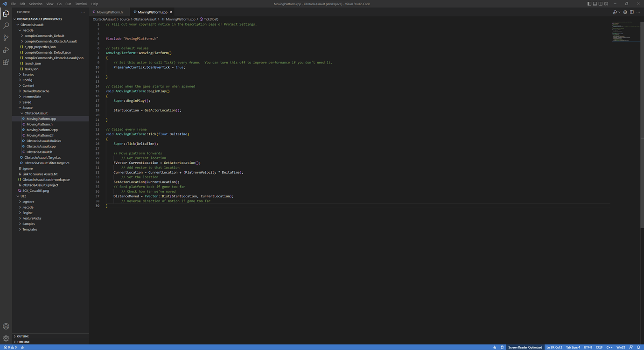Toggle Screen Reader Optimized mode

tap(525, 347)
